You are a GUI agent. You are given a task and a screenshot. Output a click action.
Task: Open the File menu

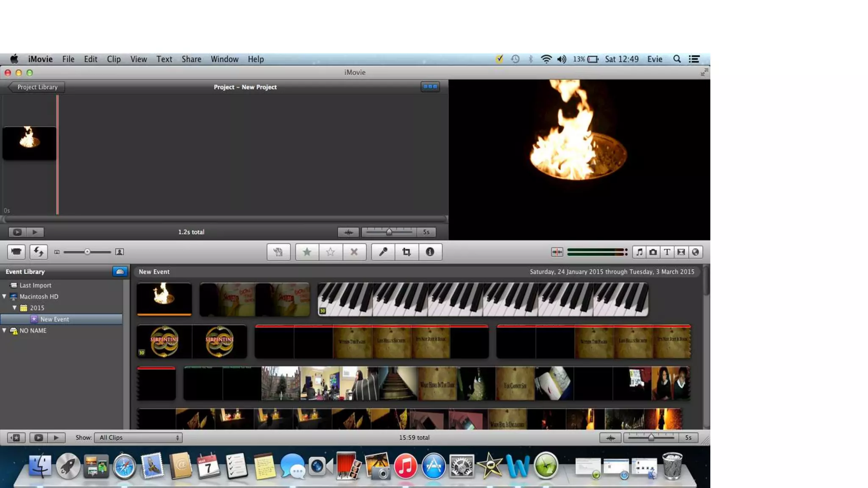click(x=68, y=59)
